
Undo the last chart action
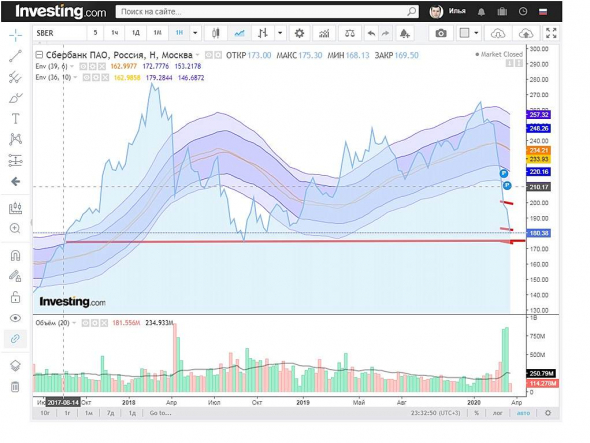tap(371, 33)
